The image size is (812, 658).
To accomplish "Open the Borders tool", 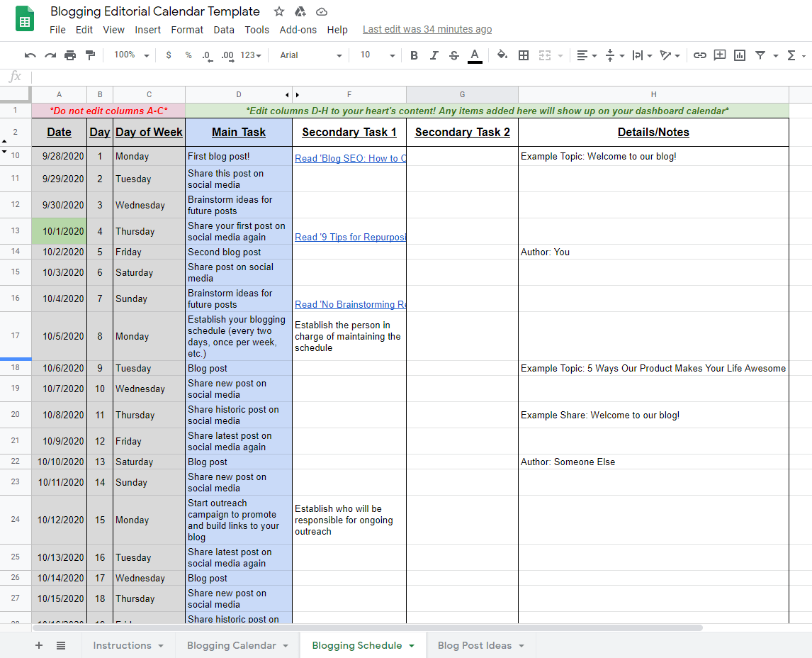I will click(x=523, y=55).
